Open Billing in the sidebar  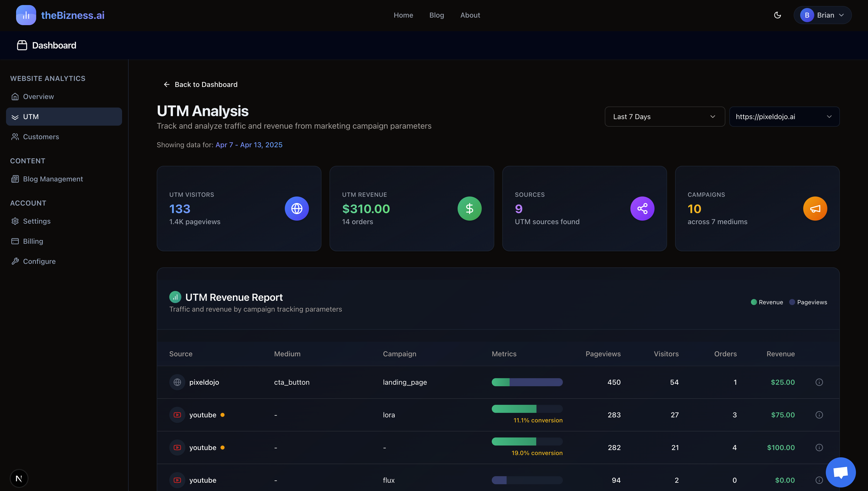(x=33, y=241)
